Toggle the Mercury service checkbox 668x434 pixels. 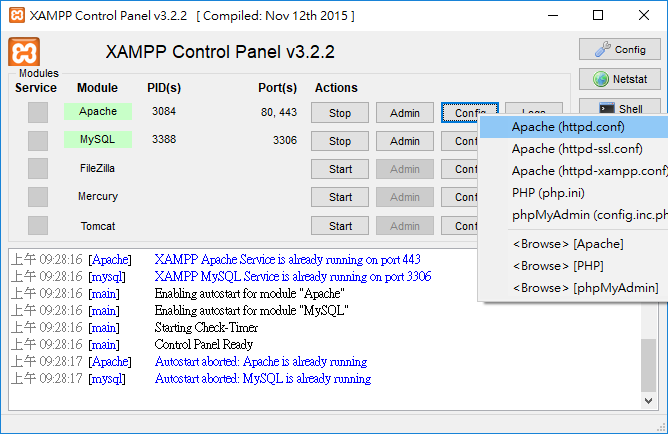pos(38,197)
